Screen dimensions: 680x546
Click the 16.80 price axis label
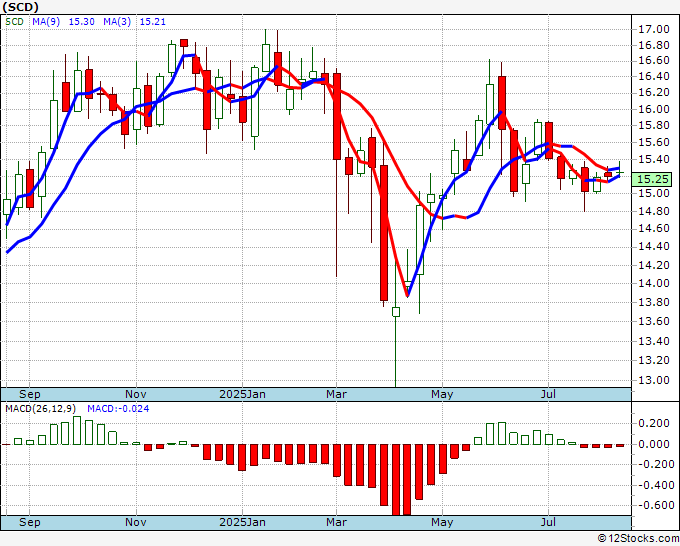point(654,45)
